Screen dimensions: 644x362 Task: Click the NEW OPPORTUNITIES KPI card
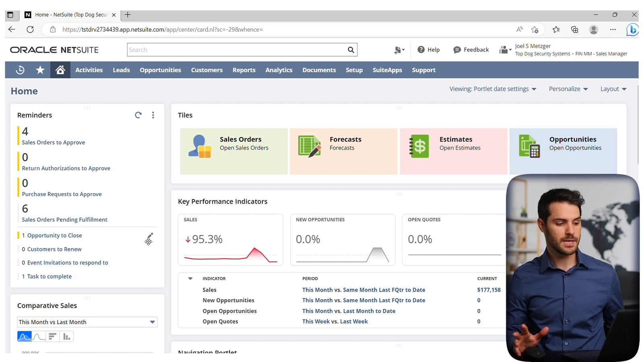pos(343,240)
